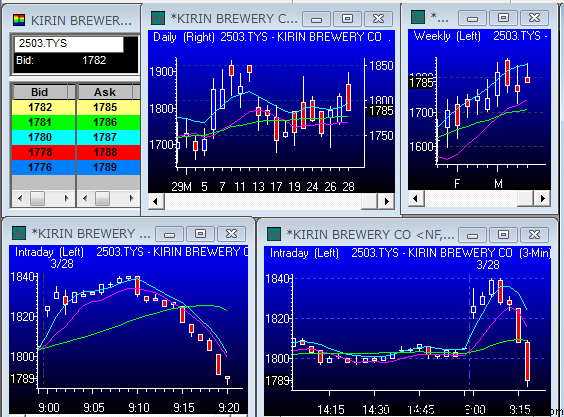Minimize the 9:00-9:20 intraday chart window

click(x=169, y=234)
